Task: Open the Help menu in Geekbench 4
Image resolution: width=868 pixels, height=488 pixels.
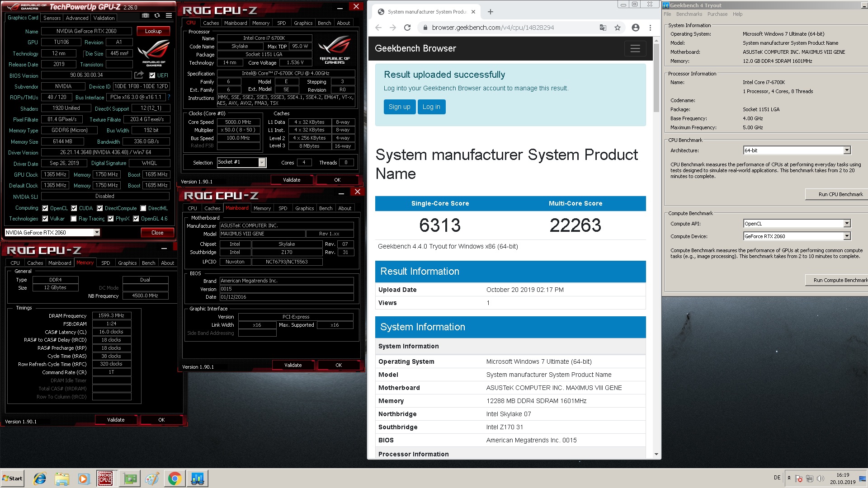Action: pyautogui.click(x=737, y=14)
